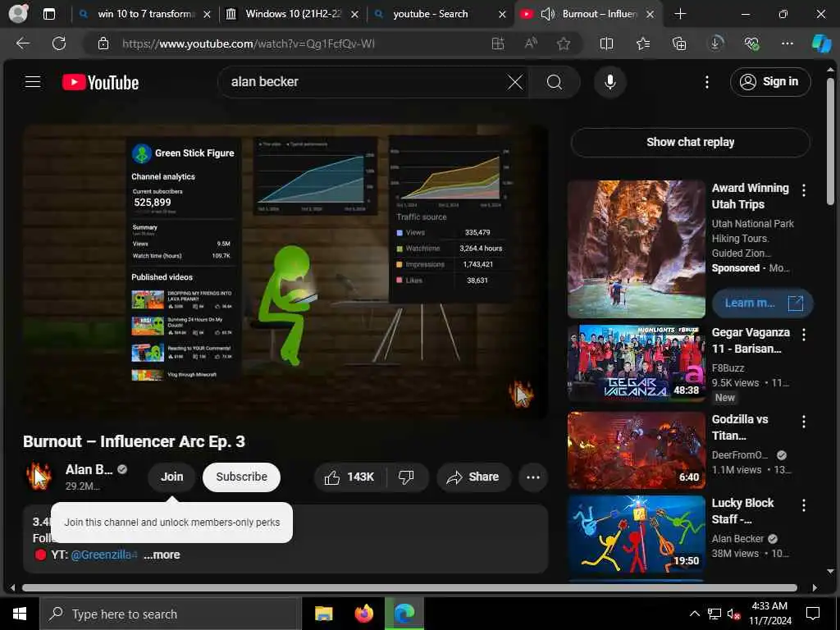Play Godzilla vs Titan video thumbnail
840x630 pixels.
[636, 450]
